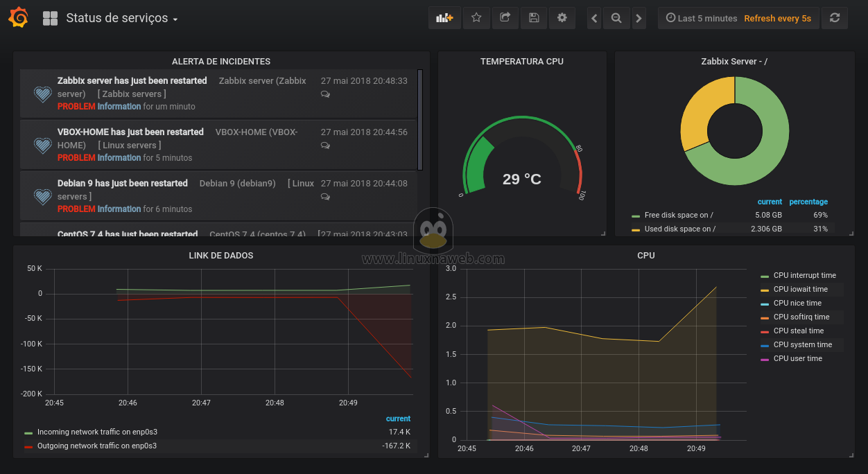868x474 pixels.
Task: Refresh the dashboard now
Action: (x=835, y=18)
